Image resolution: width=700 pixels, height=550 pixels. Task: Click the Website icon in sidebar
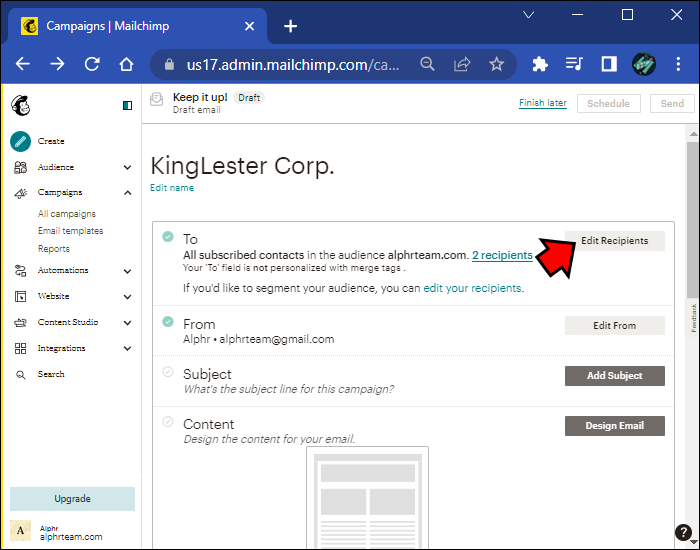[21, 296]
